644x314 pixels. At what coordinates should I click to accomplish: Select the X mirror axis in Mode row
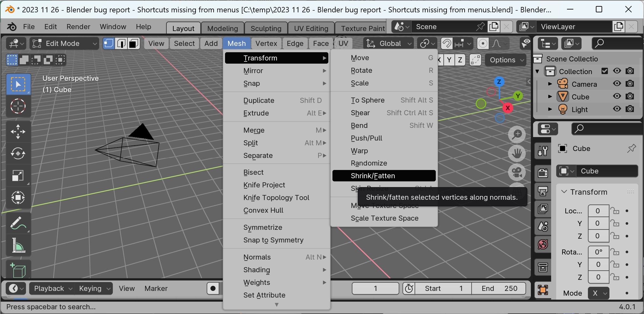598,293
